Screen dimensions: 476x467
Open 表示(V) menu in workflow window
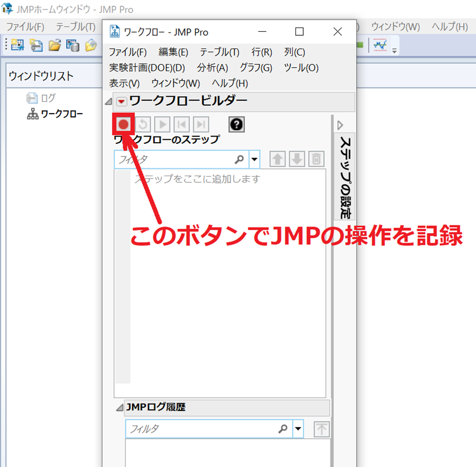[x=124, y=83]
